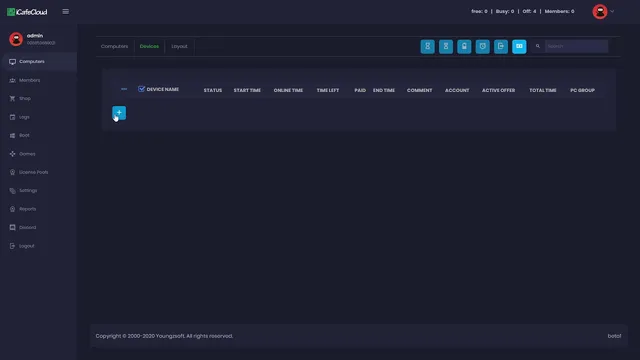Click the Comment column header

(x=420, y=90)
